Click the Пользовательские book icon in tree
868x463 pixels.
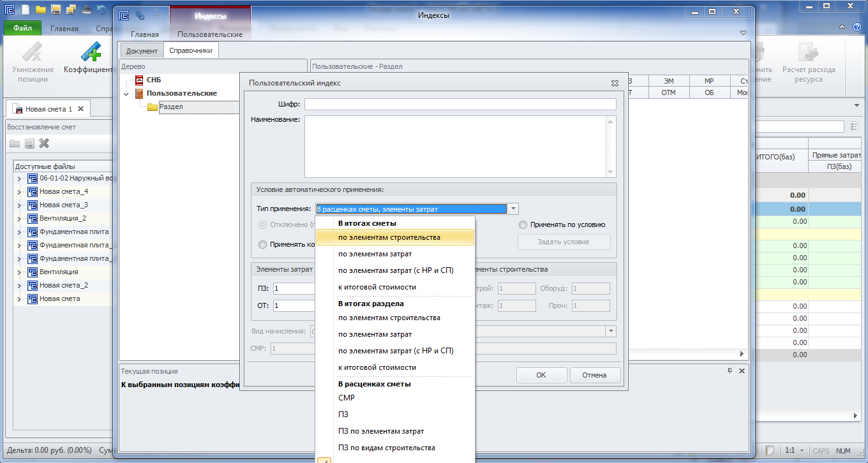point(139,94)
